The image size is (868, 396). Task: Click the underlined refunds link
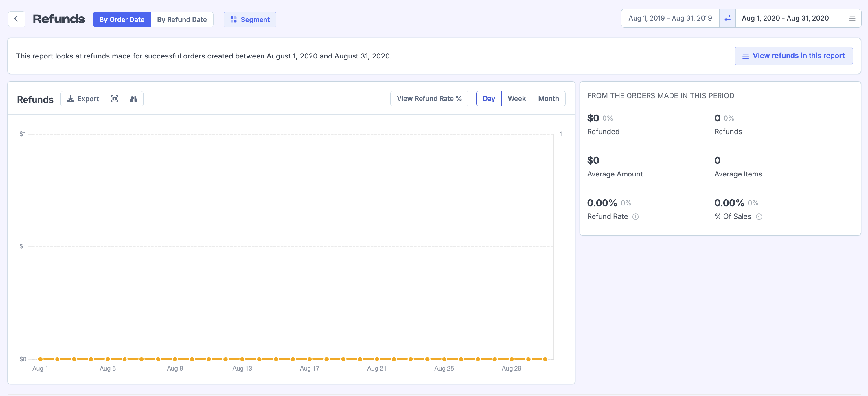tap(96, 56)
